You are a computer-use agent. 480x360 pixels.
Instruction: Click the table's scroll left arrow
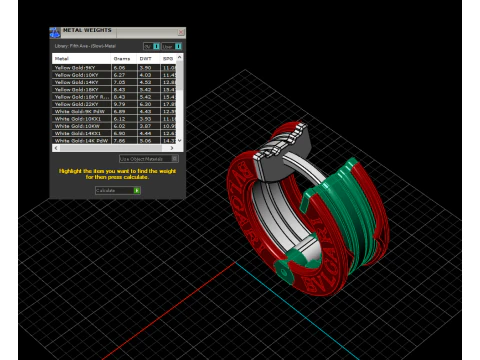point(56,148)
